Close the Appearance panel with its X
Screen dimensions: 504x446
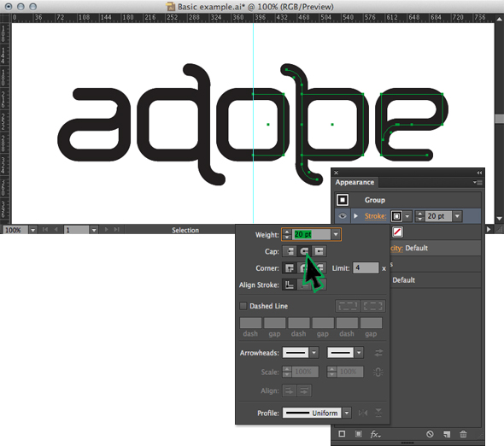(x=336, y=173)
